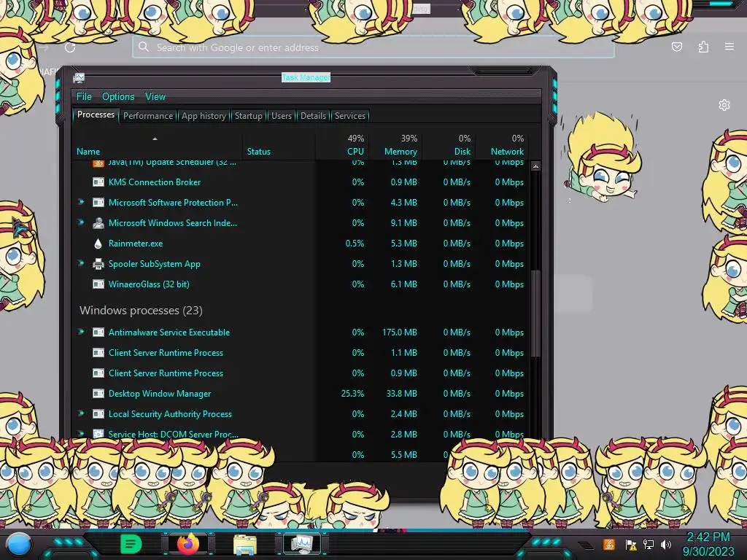This screenshot has height=560, width=747.
Task: Expand the Spooler SubSystem App row
Action: pyautogui.click(x=81, y=263)
